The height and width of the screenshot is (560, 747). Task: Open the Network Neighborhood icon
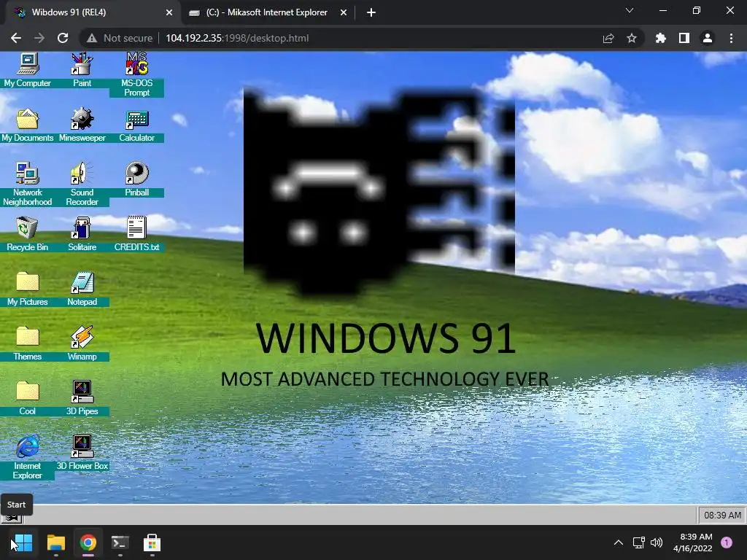(x=28, y=184)
